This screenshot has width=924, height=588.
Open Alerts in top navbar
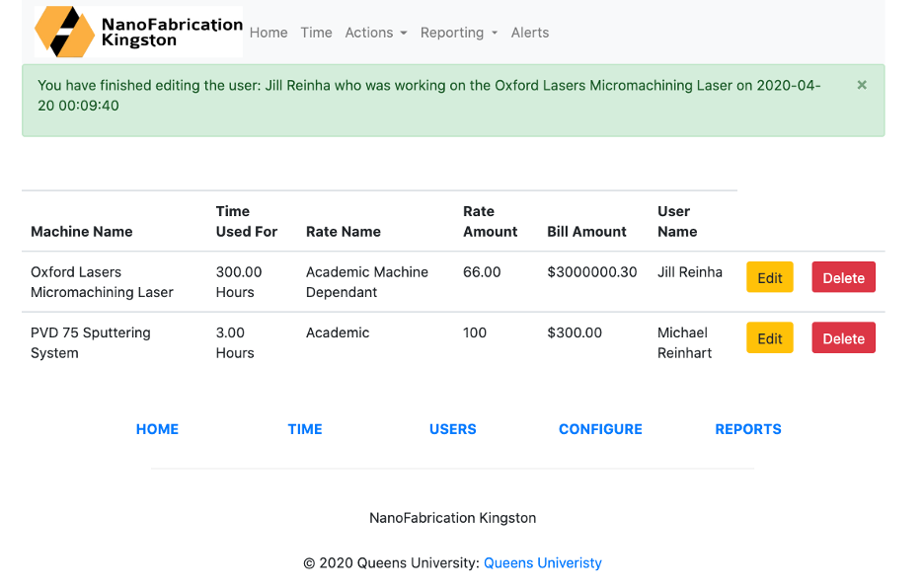click(x=530, y=33)
